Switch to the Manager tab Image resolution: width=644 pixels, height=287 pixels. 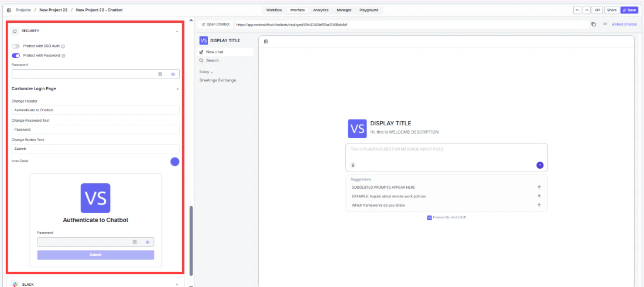coord(344,10)
